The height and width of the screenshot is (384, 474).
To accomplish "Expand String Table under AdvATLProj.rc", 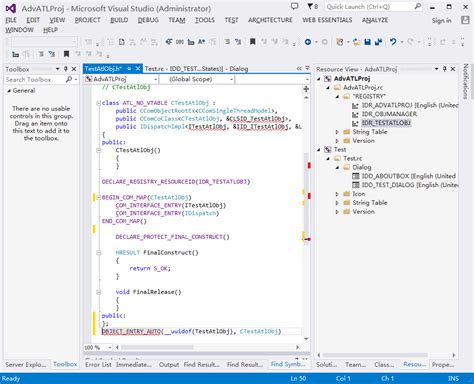I will tap(337, 132).
